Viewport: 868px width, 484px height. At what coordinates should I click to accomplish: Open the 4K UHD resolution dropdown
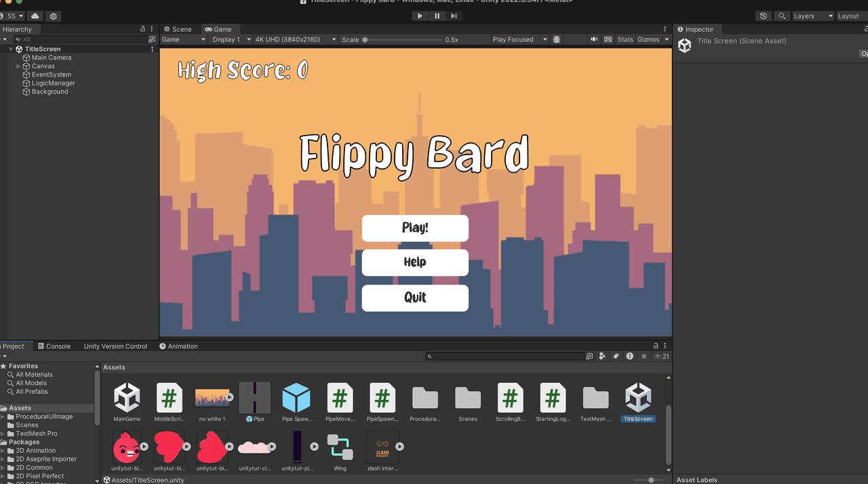pyautogui.click(x=295, y=39)
